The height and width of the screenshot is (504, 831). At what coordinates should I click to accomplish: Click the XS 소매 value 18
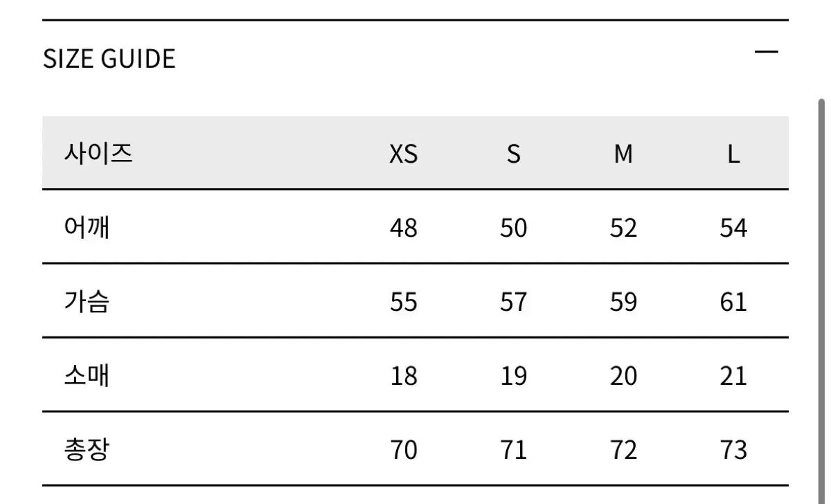403,376
